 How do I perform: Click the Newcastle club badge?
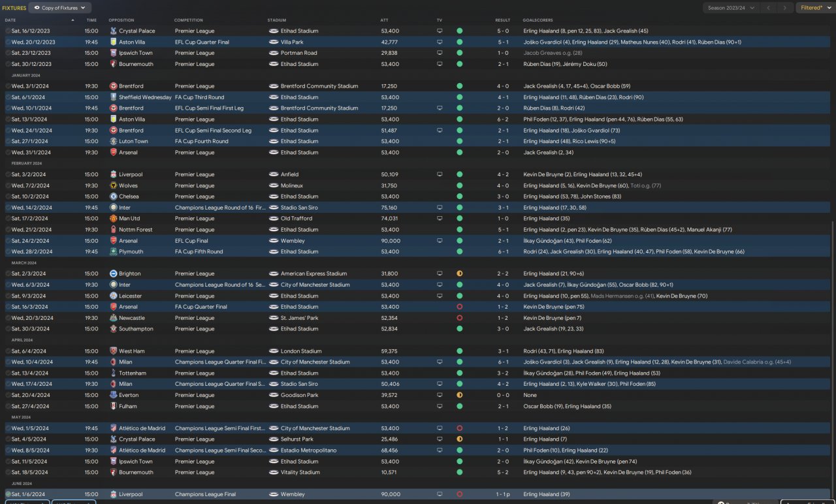113,318
